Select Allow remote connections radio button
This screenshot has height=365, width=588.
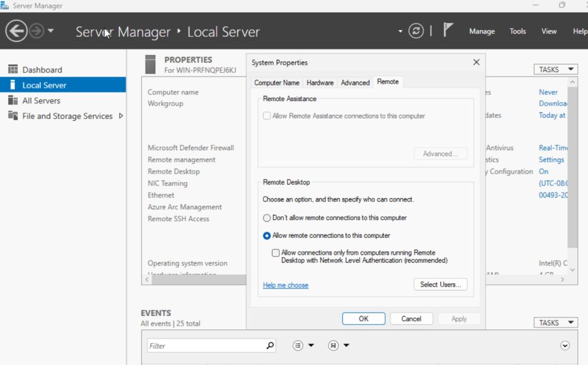pyautogui.click(x=266, y=236)
